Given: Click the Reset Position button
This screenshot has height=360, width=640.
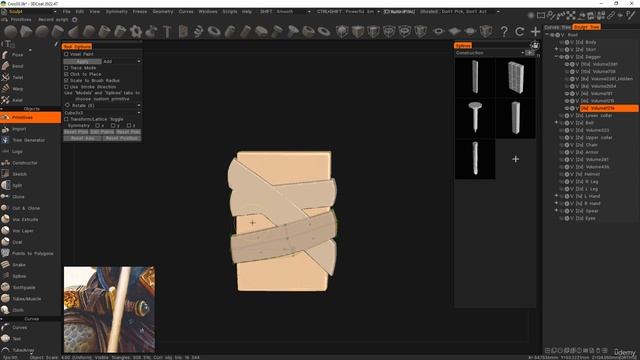Looking at the screenshot, I should (122, 138).
